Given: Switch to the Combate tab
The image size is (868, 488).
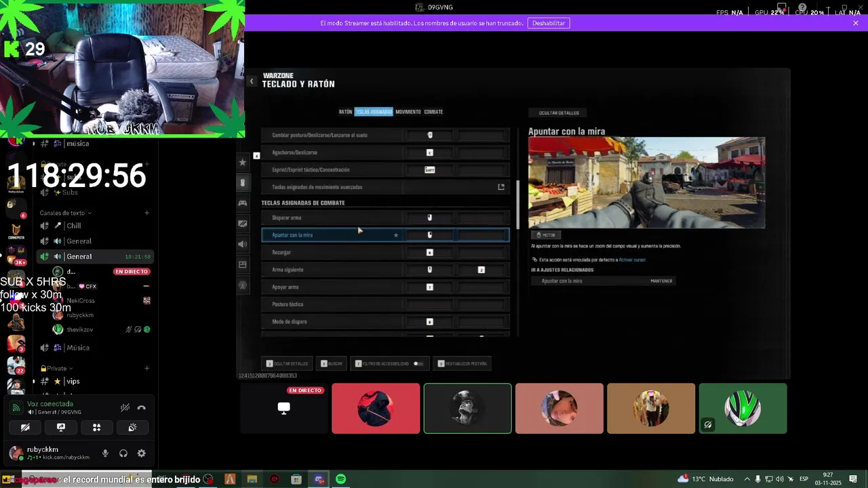Looking at the screenshot, I should pyautogui.click(x=433, y=112).
